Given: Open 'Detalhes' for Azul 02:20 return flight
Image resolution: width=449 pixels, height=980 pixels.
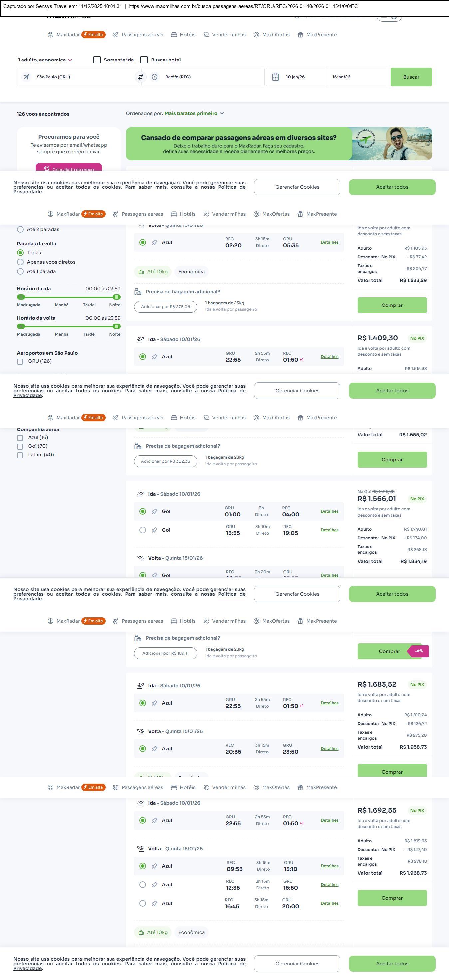Looking at the screenshot, I should pyautogui.click(x=330, y=242).
